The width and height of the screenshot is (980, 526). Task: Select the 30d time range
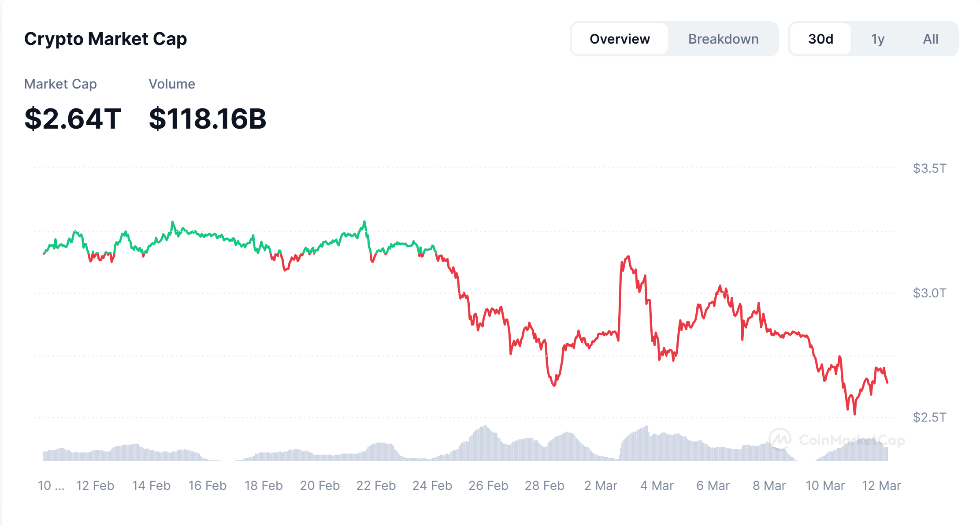point(820,39)
